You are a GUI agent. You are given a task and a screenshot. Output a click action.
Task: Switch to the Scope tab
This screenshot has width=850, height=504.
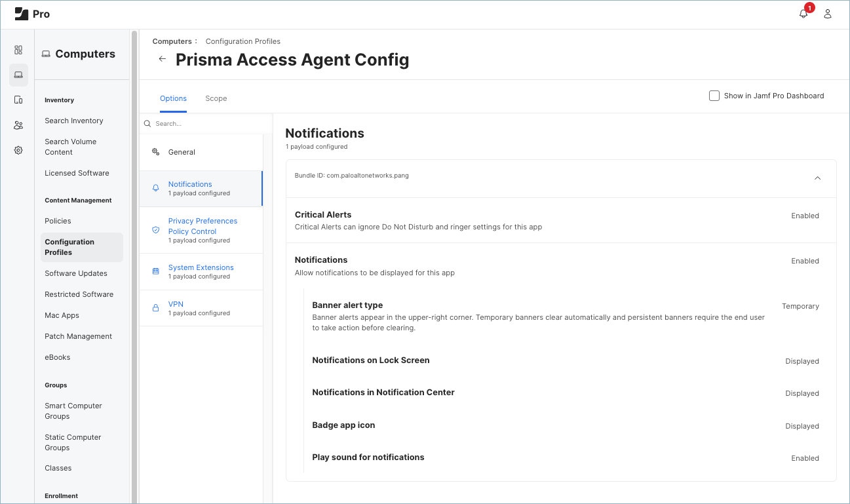[216, 98]
